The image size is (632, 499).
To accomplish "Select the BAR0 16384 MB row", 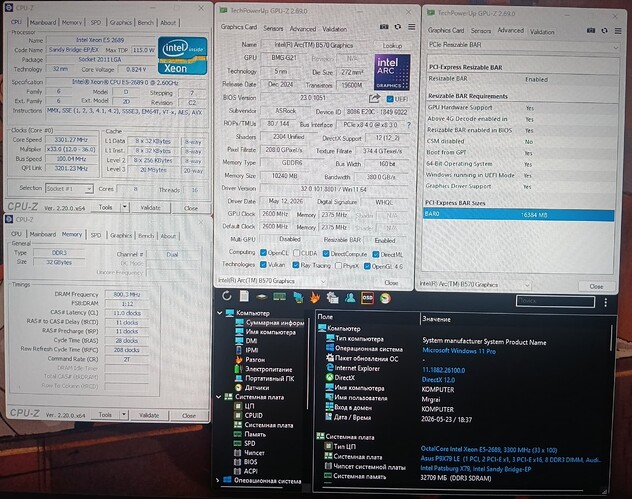I will [x=519, y=215].
